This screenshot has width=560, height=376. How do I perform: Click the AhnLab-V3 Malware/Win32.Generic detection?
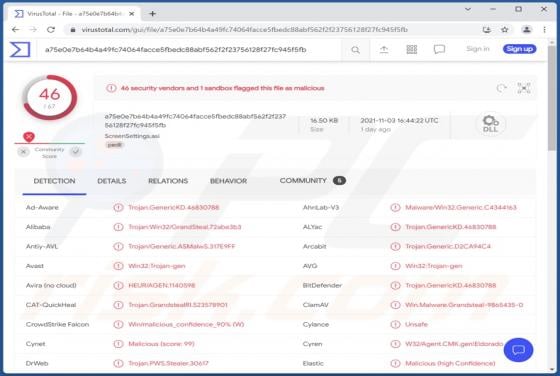coord(461,207)
